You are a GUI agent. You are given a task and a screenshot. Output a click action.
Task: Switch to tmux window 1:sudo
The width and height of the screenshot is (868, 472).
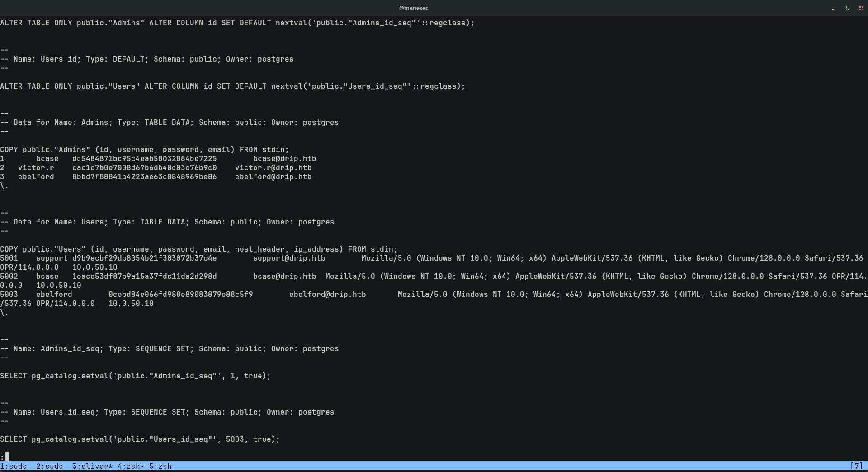click(14, 466)
